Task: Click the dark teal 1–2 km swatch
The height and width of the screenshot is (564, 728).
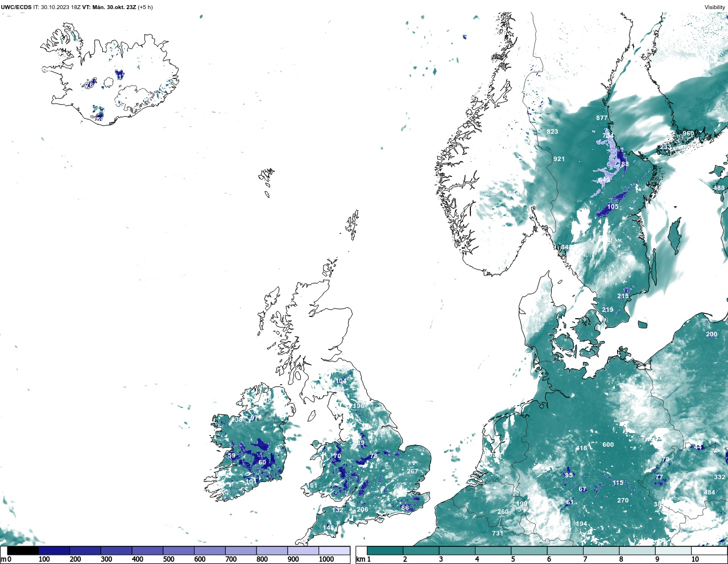Action: pyautogui.click(x=385, y=550)
